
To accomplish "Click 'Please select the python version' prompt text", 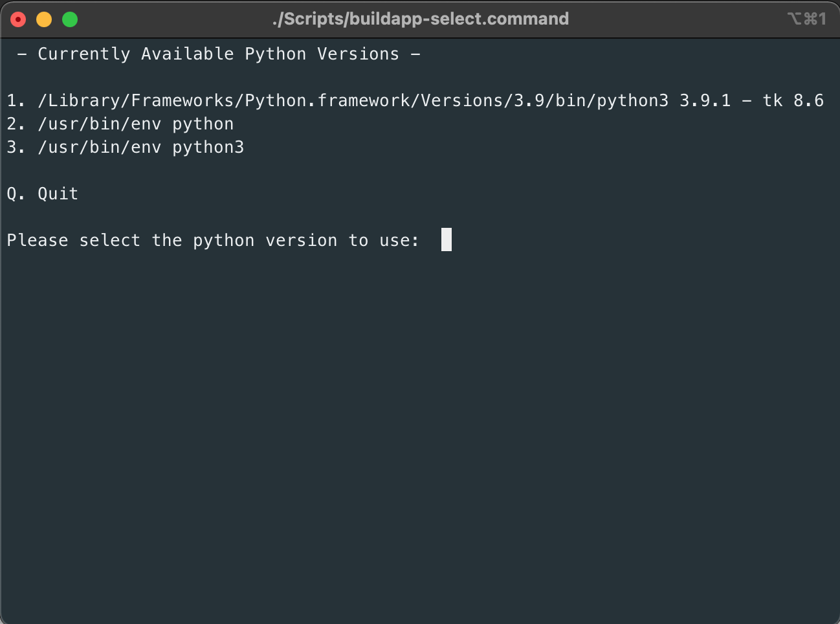I will tap(212, 240).
